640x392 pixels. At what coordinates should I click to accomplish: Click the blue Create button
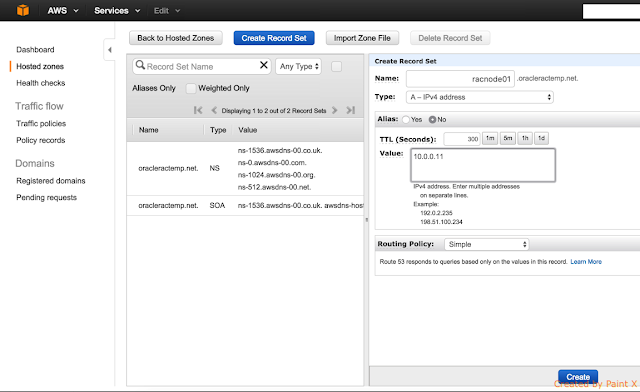point(578,377)
